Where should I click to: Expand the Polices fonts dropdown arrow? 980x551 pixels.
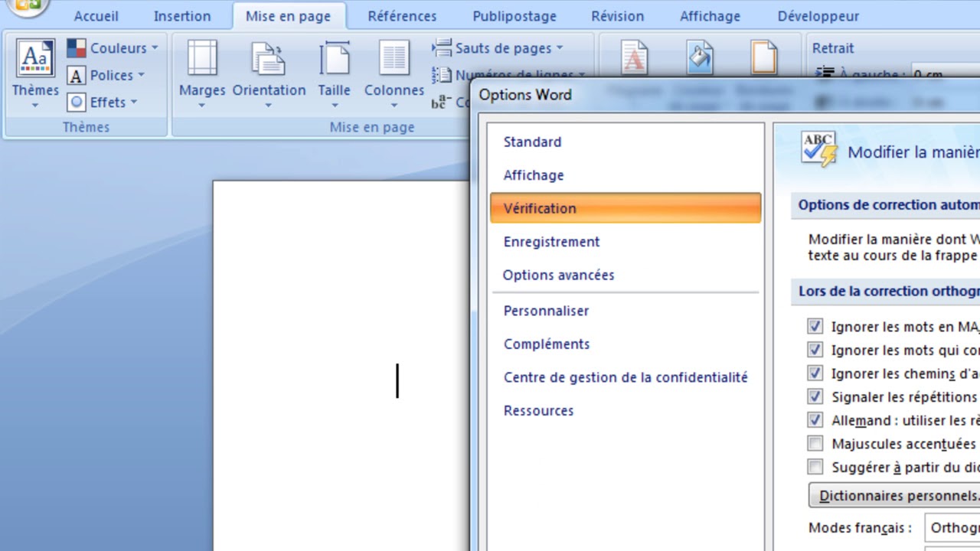coord(141,76)
